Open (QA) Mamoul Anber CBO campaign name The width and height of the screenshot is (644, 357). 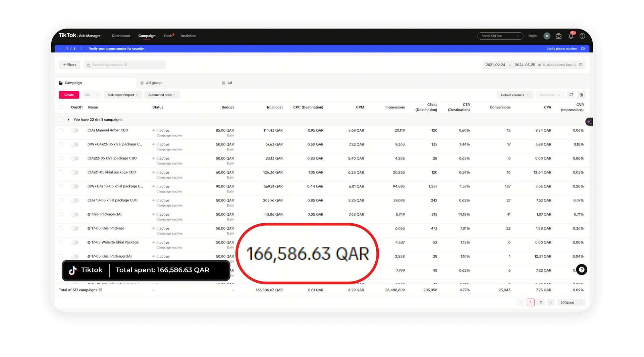(x=108, y=130)
